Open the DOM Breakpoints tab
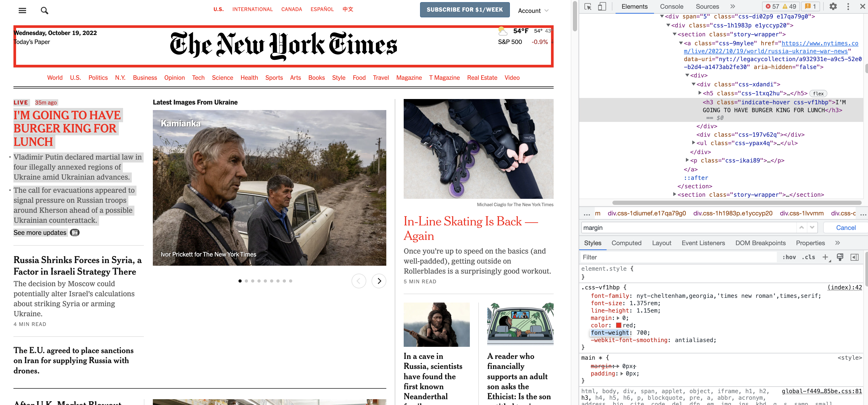 (760, 243)
